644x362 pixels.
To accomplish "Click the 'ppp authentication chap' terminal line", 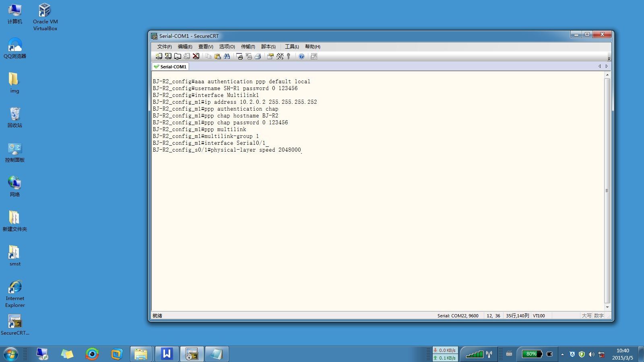I will (215, 109).
